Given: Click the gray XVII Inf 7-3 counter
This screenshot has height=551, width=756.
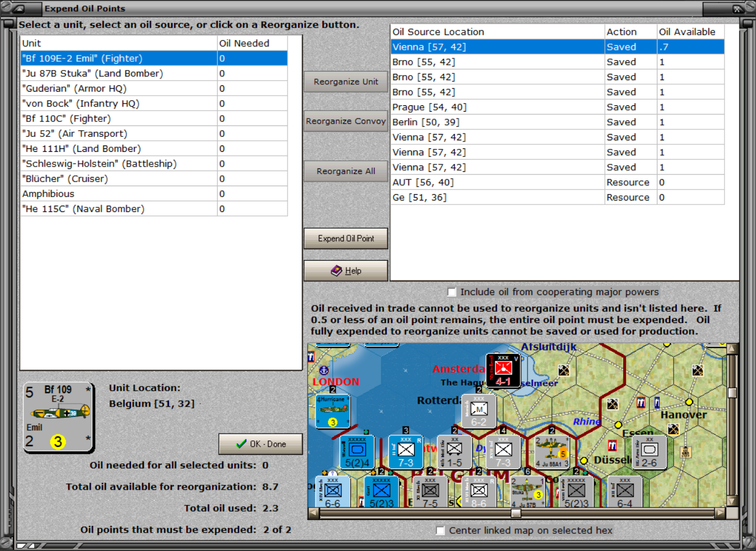Looking at the screenshot, I should [503, 452].
